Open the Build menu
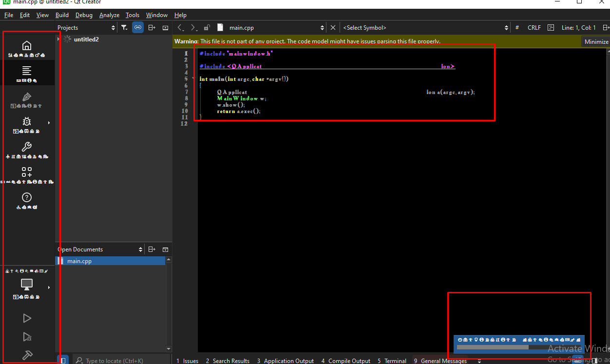Viewport: 610px width, 364px height. pyautogui.click(x=62, y=15)
